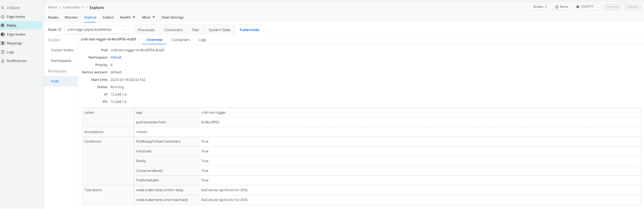Click the kubernetes breadcrumb fleet selector
The width and height of the screenshot is (644, 209).
point(73,7)
